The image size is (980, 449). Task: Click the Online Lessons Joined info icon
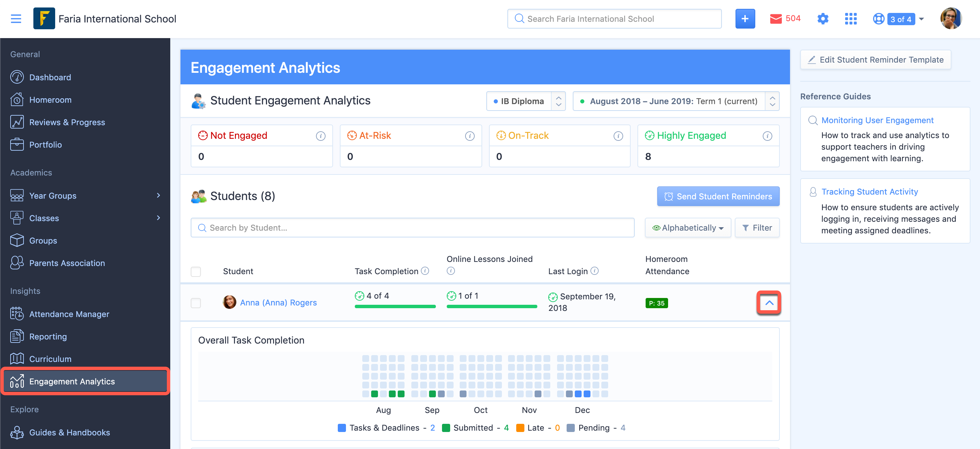click(451, 271)
